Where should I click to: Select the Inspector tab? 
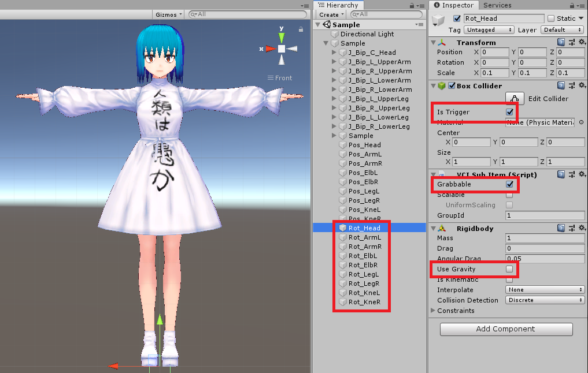[454, 5]
